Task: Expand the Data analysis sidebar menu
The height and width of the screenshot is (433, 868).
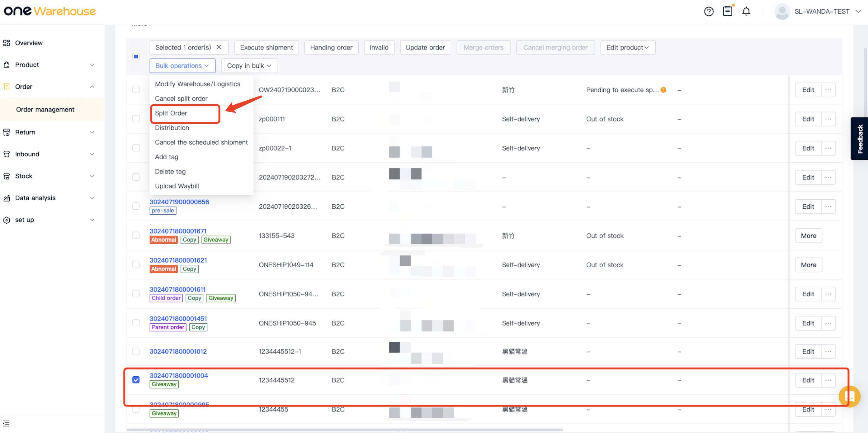Action: 92,198
